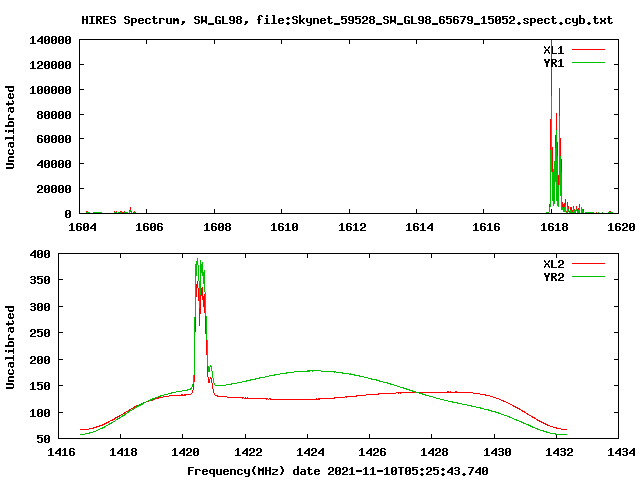Click the red XL1 legend line sample
The image size is (640, 480).
[588, 50]
